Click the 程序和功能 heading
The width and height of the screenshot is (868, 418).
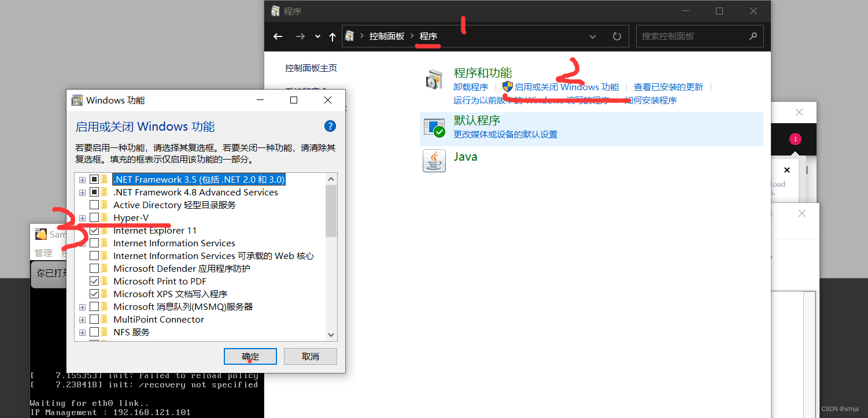point(483,73)
